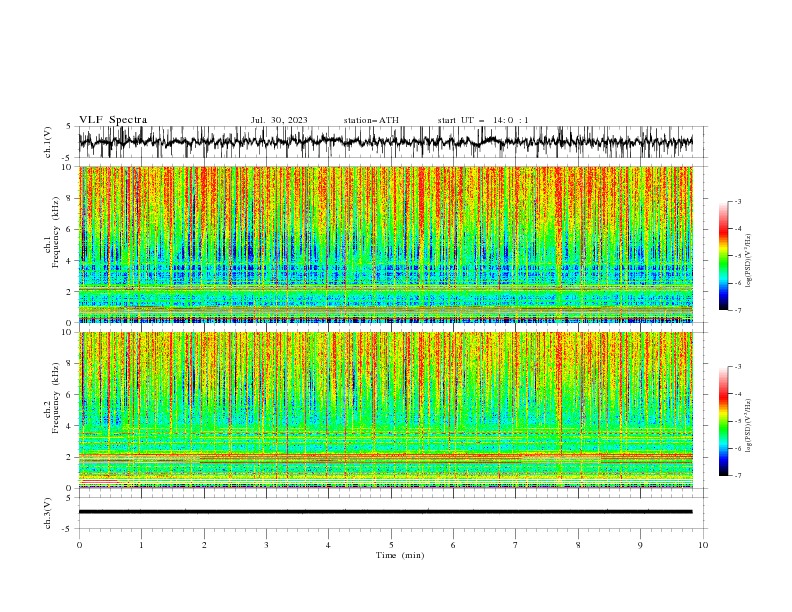Click the "ch.3(V)" axis label
The width and height of the screenshot is (792, 612).
[x=48, y=513]
